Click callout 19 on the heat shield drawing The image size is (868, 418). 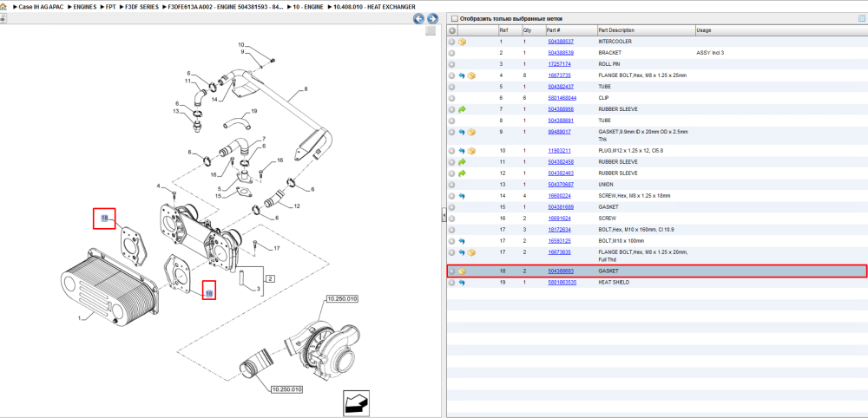(x=254, y=111)
